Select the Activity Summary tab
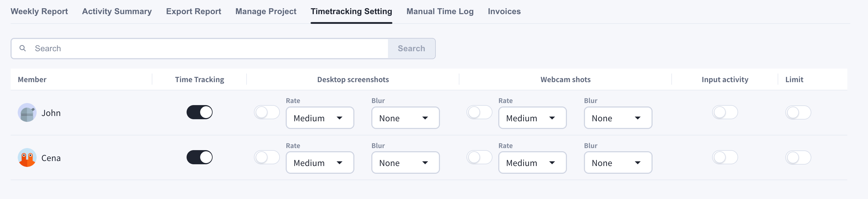Viewport: 868px width, 199px height. [x=117, y=11]
